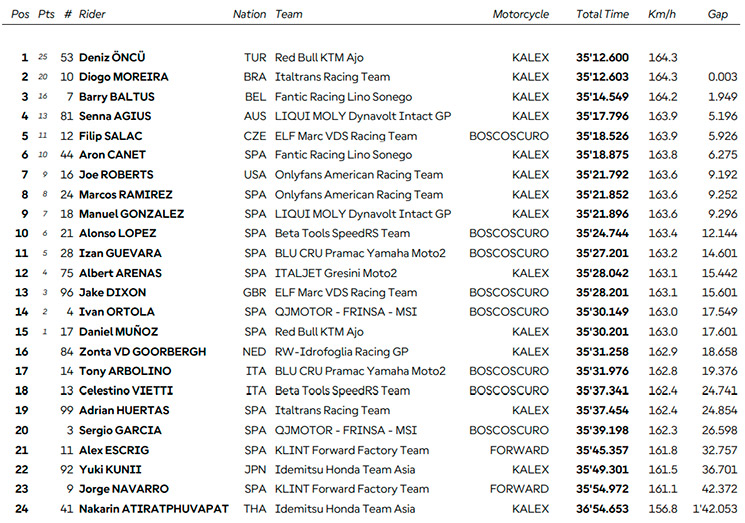This screenshot has width=745, height=523.
Task: Click Senna AGIUS in fourth place
Action: click(118, 116)
